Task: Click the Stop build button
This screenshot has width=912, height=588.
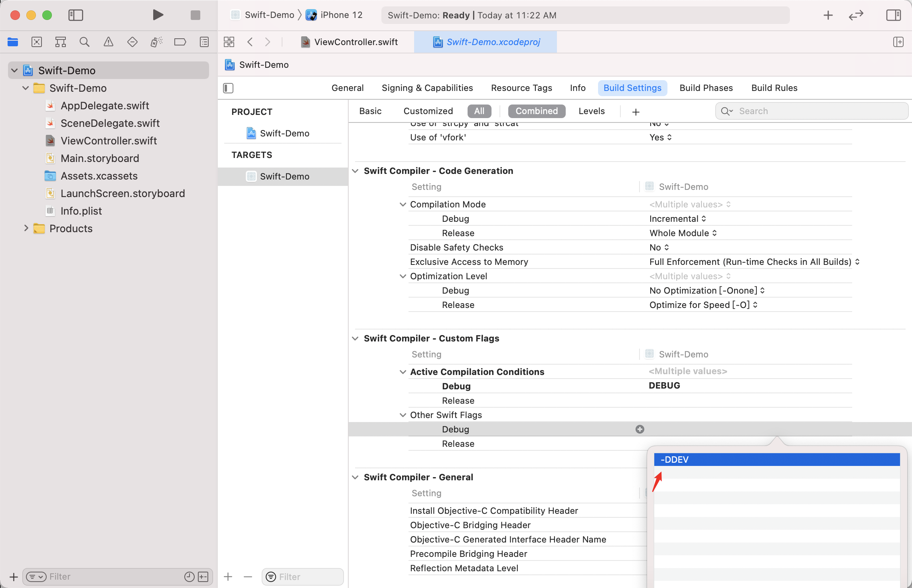Action: (195, 15)
